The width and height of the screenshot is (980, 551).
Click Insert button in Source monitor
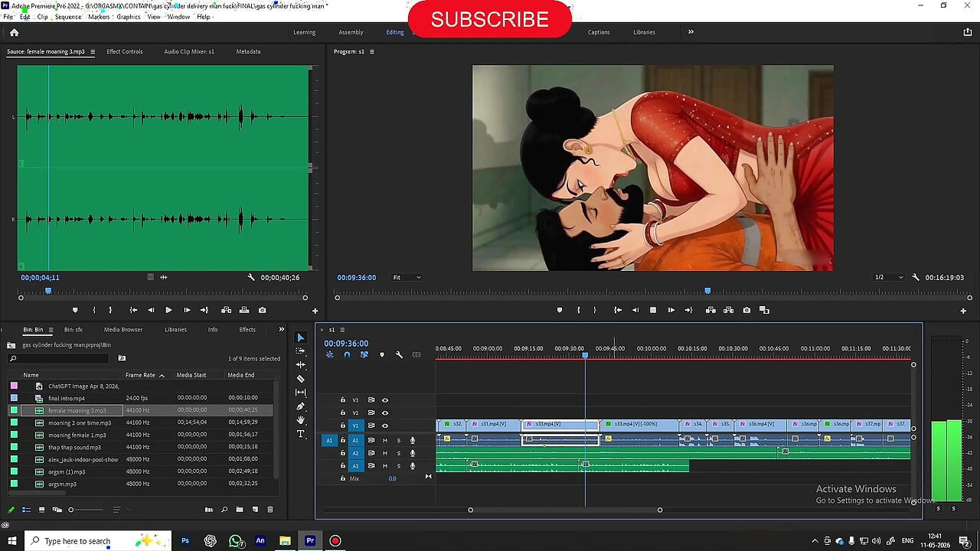click(226, 310)
